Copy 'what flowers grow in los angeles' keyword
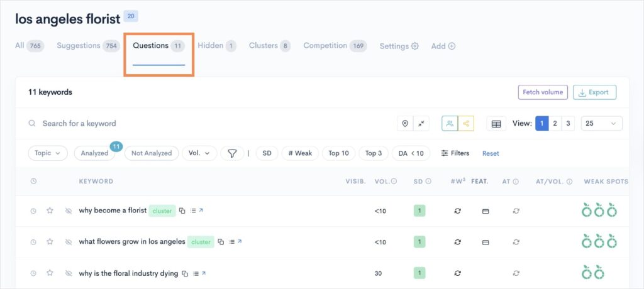Image resolution: width=644 pixels, height=289 pixels. 221,242
